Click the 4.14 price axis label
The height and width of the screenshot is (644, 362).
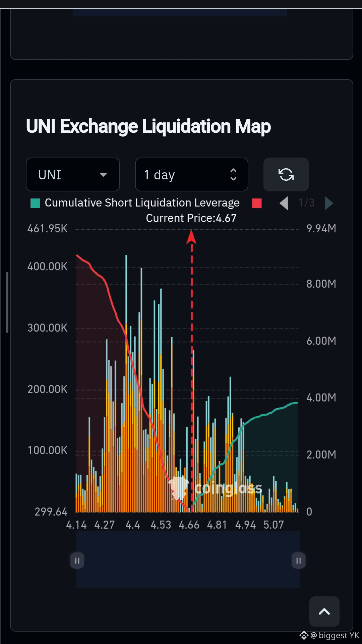tap(76, 525)
